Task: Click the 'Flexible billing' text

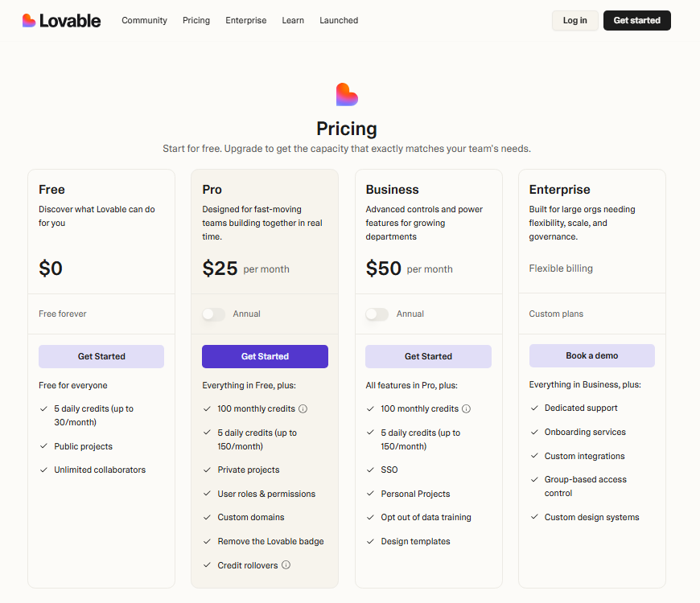Action: click(x=561, y=268)
